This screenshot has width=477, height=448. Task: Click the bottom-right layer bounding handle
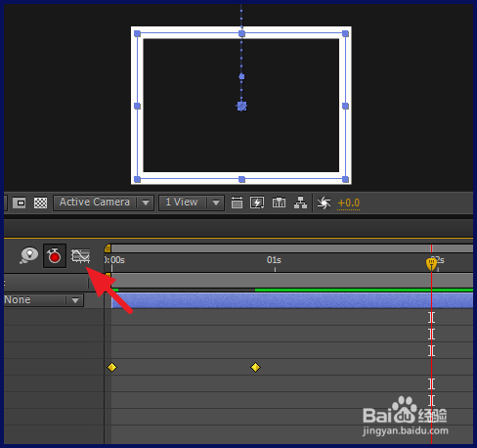click(346, 179)
